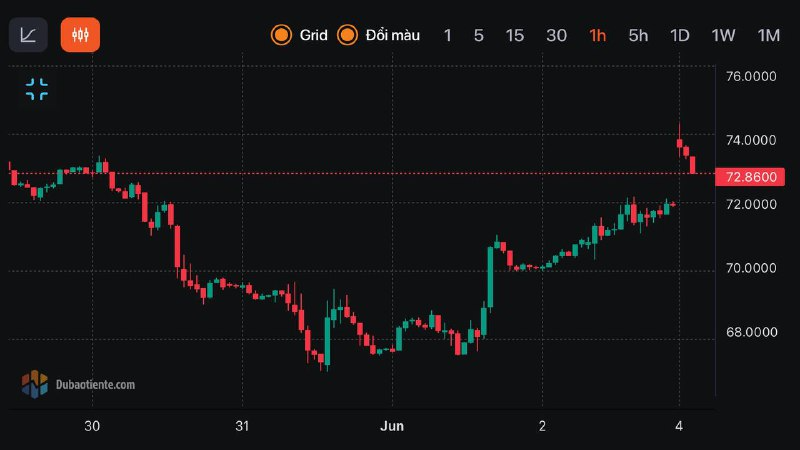
Task: Switch to line chart view
Action: tap(28, 35)
